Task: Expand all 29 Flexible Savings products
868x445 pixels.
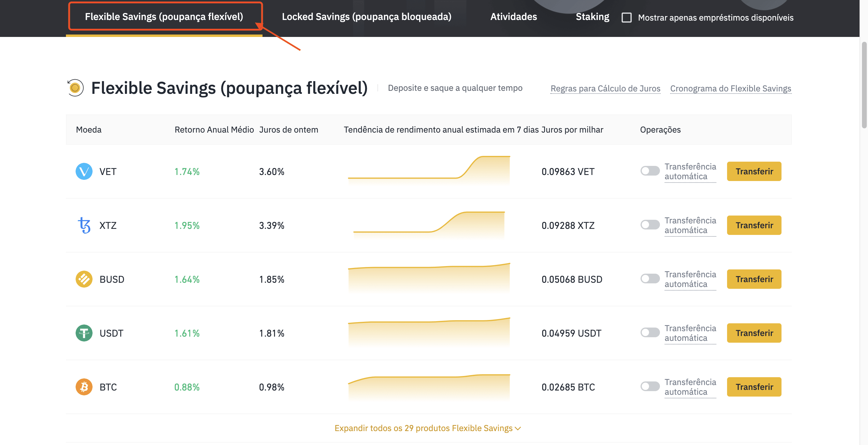Action: click(428, 428)
